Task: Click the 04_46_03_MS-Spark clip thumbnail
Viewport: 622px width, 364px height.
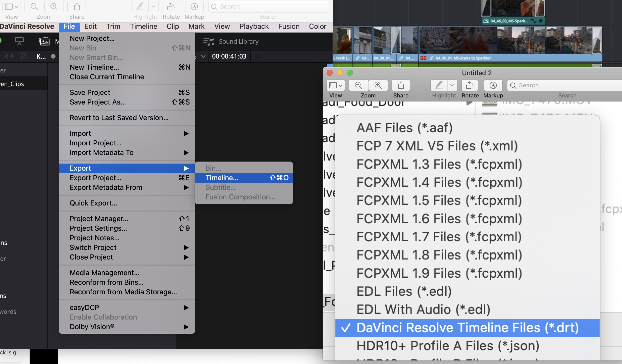Action: [x=513, y=9]
